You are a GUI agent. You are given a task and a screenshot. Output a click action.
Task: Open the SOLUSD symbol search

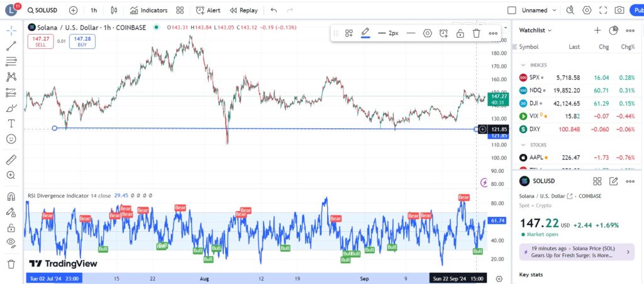(43, 10)
